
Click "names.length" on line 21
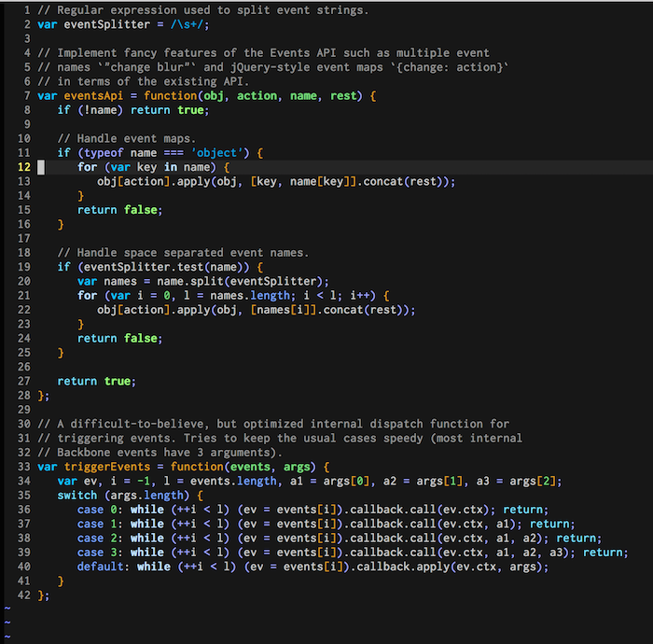(250, 295)
